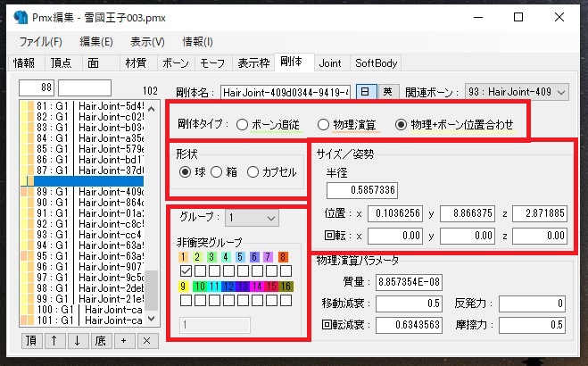Select list row 93 : G1 HairJoint-cc4
This screenshot has width=588, height=366.
82,235
